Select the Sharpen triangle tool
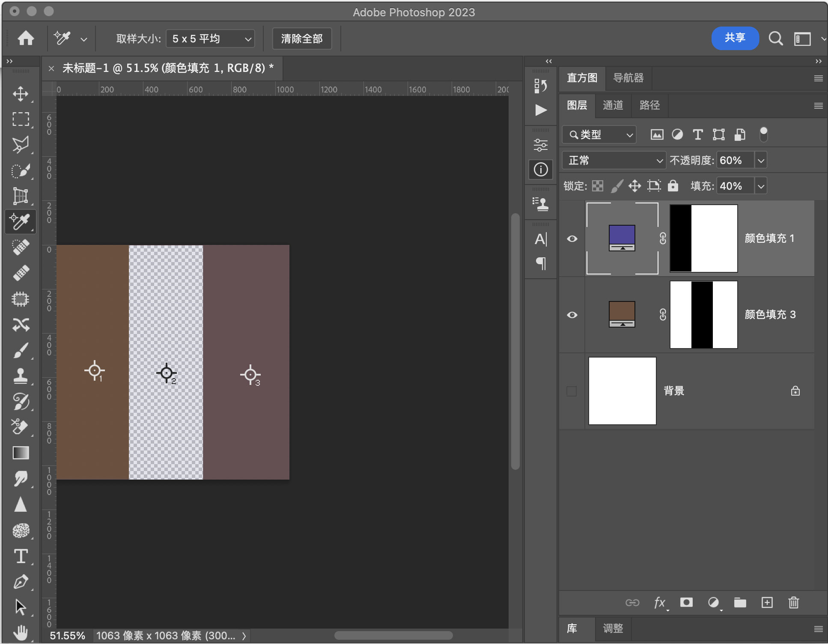828x644 pixels. click(21, 504)
